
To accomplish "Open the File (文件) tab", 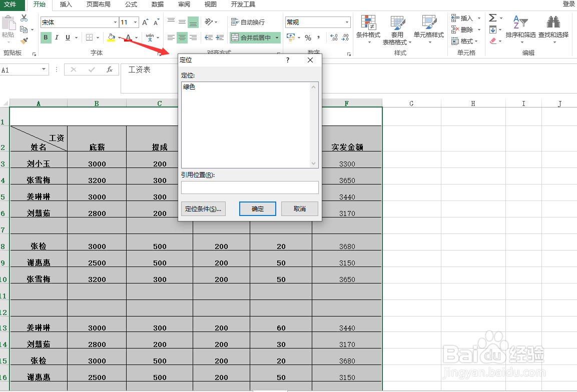I will tap(11, 4).
